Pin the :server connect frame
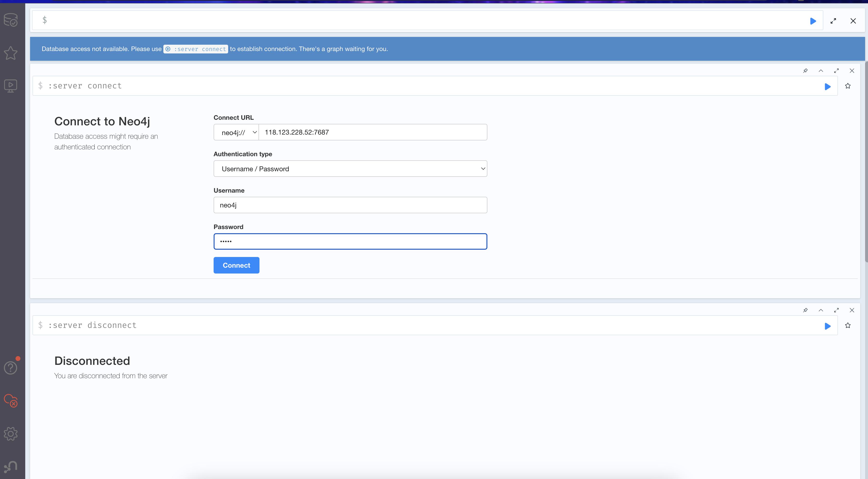 [x=805, y=71]
